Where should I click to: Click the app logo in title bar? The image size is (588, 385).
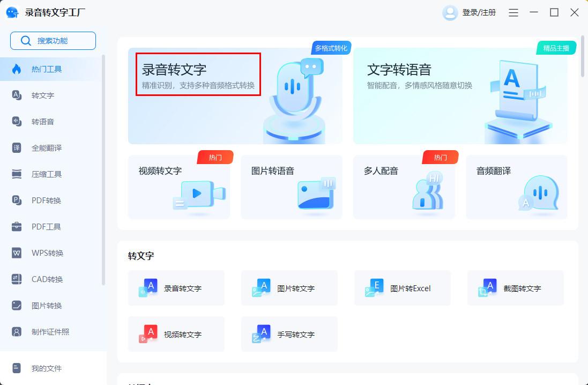[13, 12]
